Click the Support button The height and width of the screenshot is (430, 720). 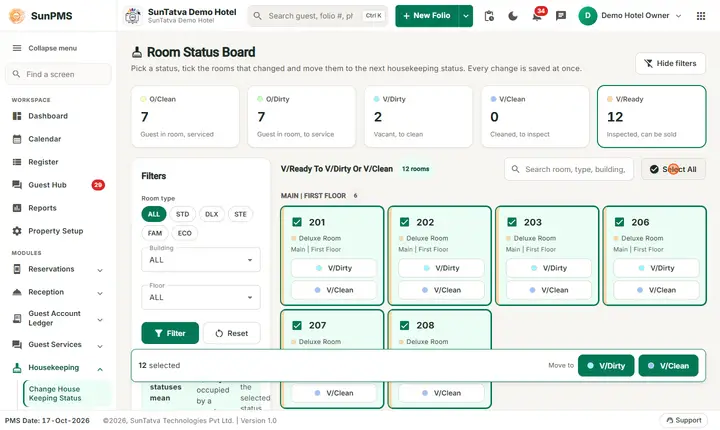click(683, 420)
